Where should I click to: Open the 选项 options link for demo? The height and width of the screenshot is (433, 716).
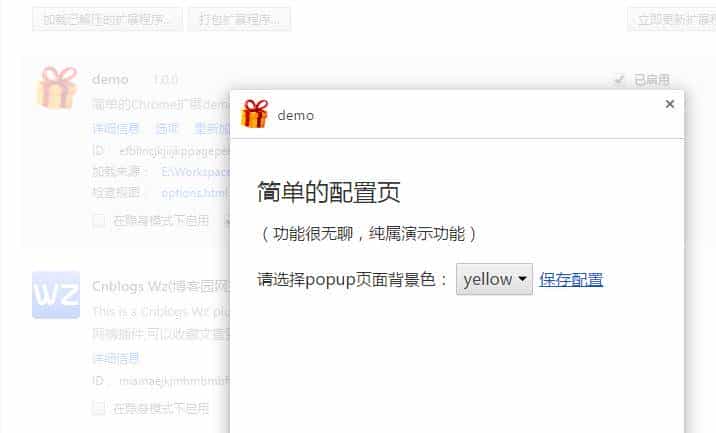[x=167, y=128]
